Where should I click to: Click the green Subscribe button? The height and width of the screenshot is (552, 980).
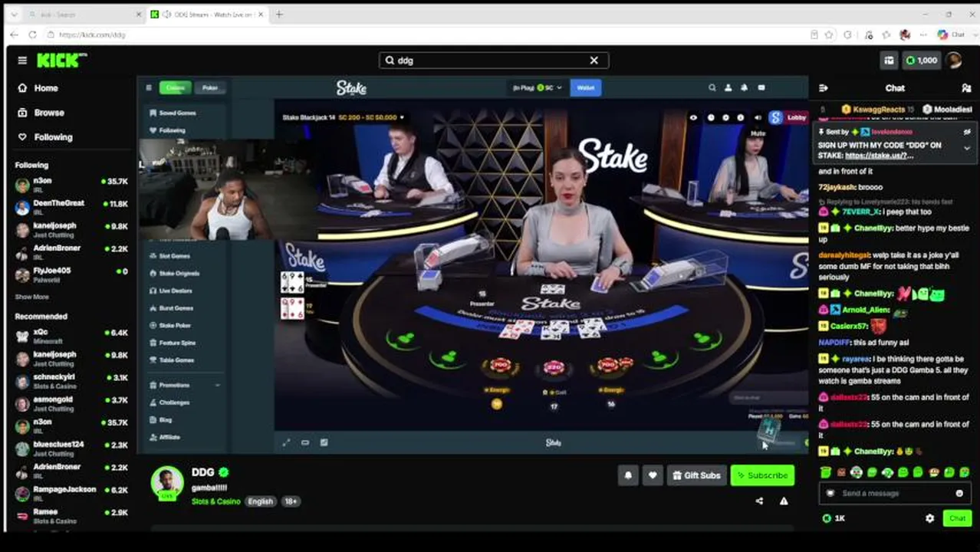[762, 475]
